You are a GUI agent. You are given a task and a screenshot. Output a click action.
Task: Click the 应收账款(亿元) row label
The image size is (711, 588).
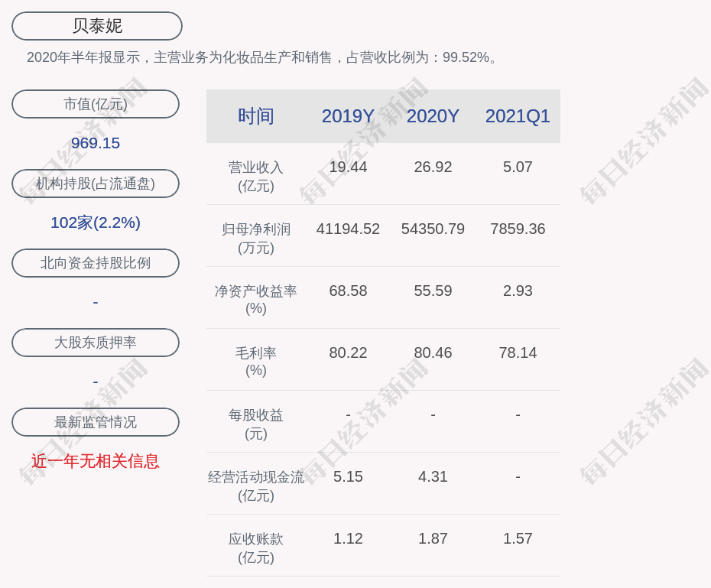tap(256, 548)
